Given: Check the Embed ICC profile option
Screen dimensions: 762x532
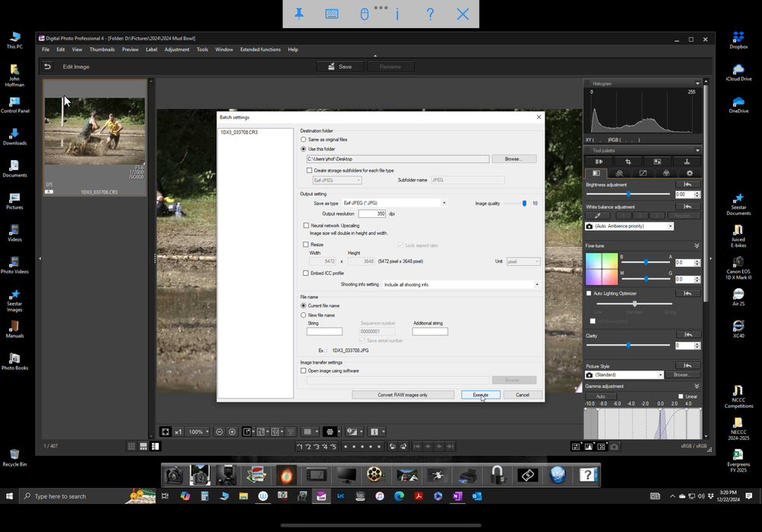Looking at the screenshot, I should point(307,273).
